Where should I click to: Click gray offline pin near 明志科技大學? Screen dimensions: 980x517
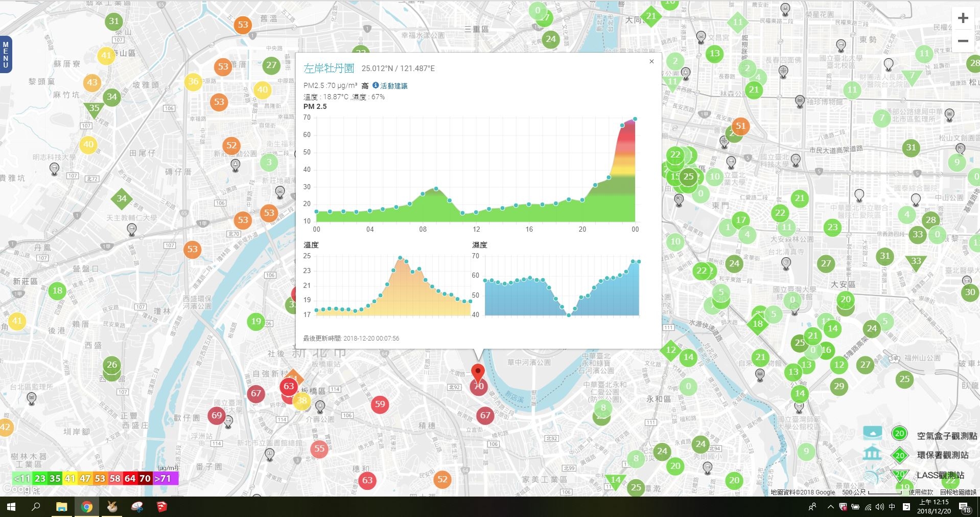pyautogui.click(x=54, y=170)
